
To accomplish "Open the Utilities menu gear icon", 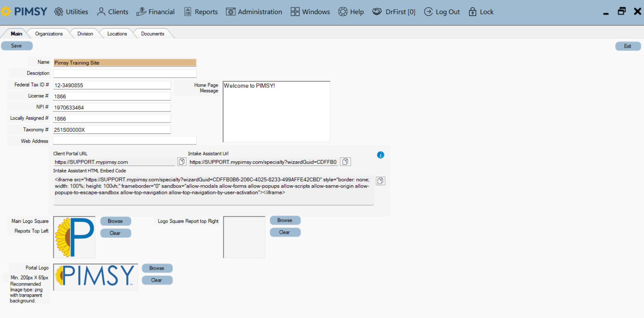I will pyautogui.click(x=58, y=11).
